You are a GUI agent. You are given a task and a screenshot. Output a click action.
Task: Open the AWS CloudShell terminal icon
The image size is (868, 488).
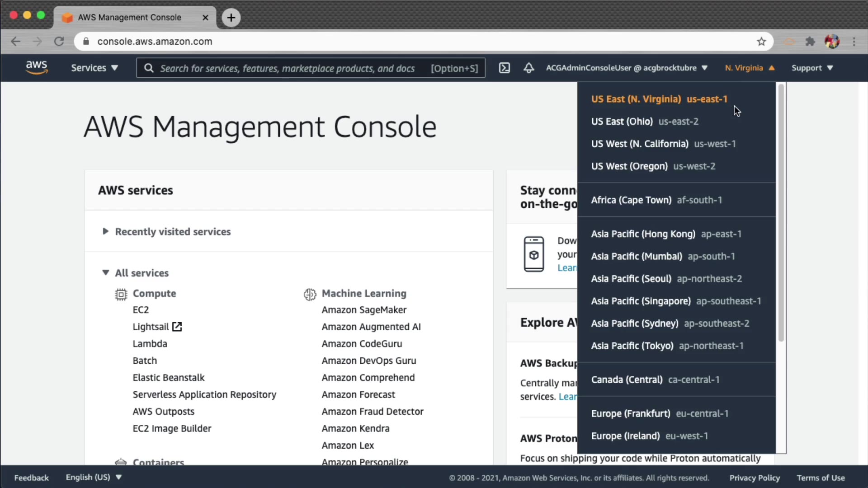504,68
